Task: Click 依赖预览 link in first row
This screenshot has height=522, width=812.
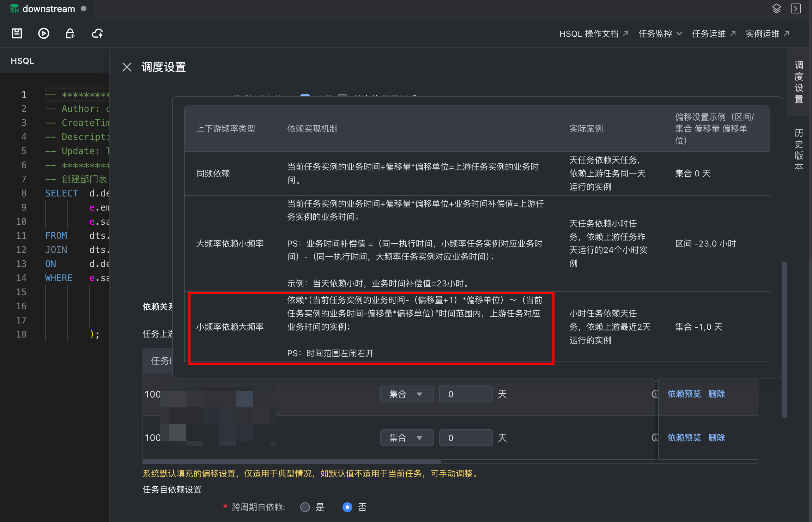Action: point(684,394)
